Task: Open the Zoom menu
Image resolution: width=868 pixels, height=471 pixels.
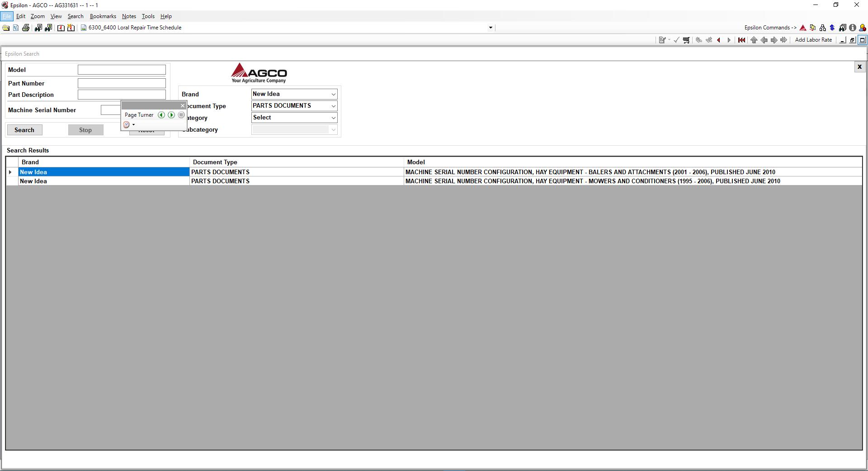Action: pyautogui.click(x=38, y=16)
